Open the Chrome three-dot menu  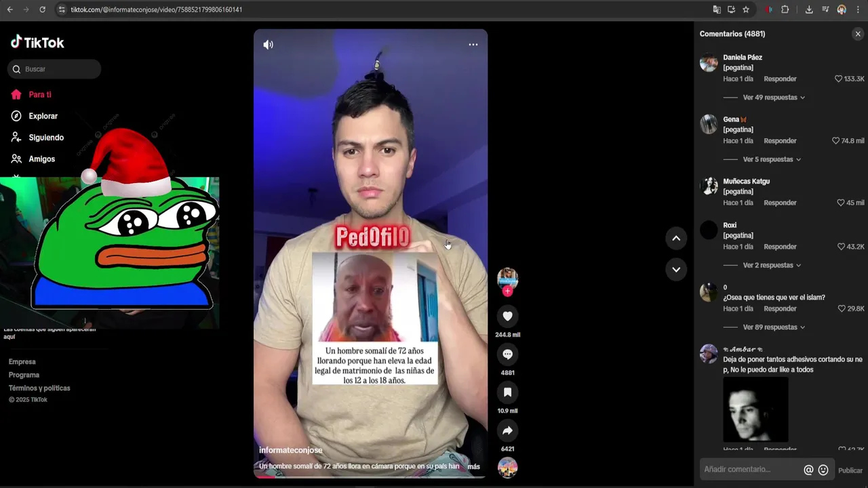(858, 9)
